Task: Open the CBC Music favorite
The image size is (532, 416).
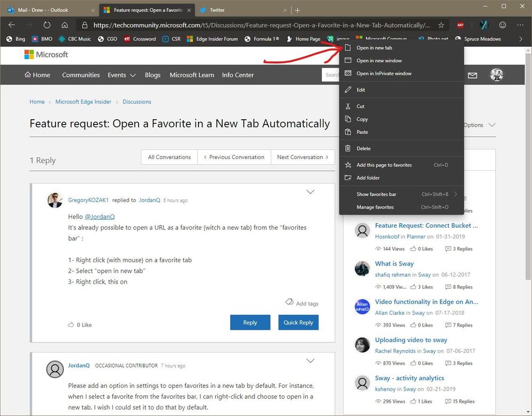Action: pyautogui.click(x=75, y=39)
